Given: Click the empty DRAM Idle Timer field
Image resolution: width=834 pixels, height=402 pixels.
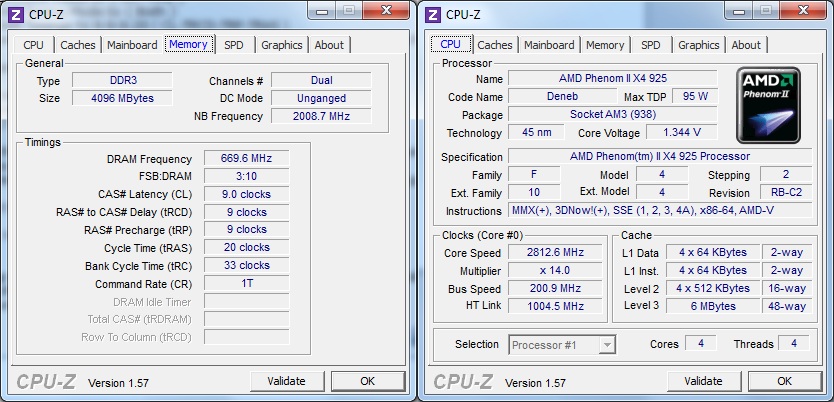Looking at the screenshot, I should tap(247, 302).
